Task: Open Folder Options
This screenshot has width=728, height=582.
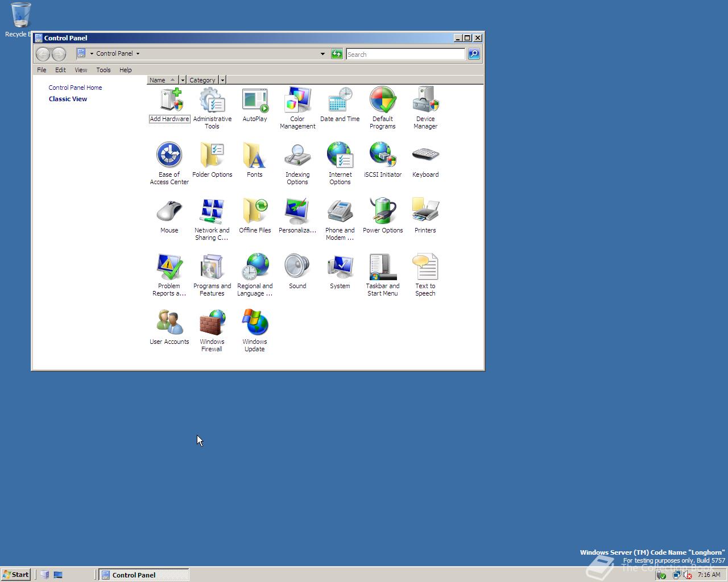Action: point(212,161)
